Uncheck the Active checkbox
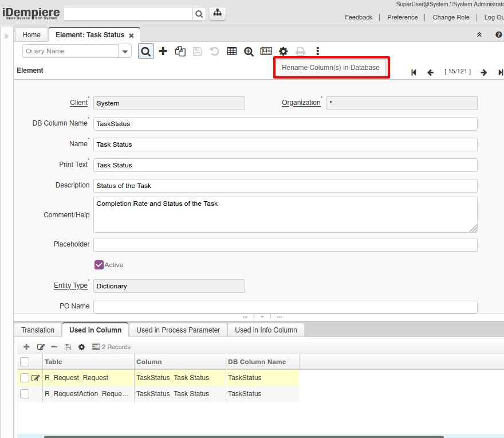This screenshot has width=504, height=438. pyautogui.click(x=99, y=265)
